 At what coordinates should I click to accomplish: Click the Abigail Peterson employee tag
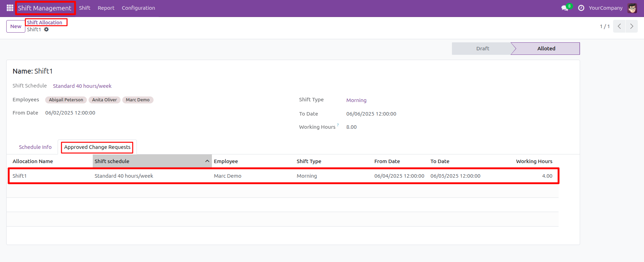tap(66, 100)
